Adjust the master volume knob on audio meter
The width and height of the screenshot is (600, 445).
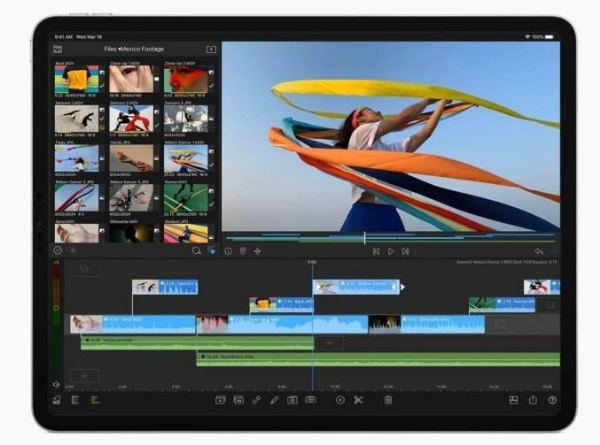(x=56, y=308)
